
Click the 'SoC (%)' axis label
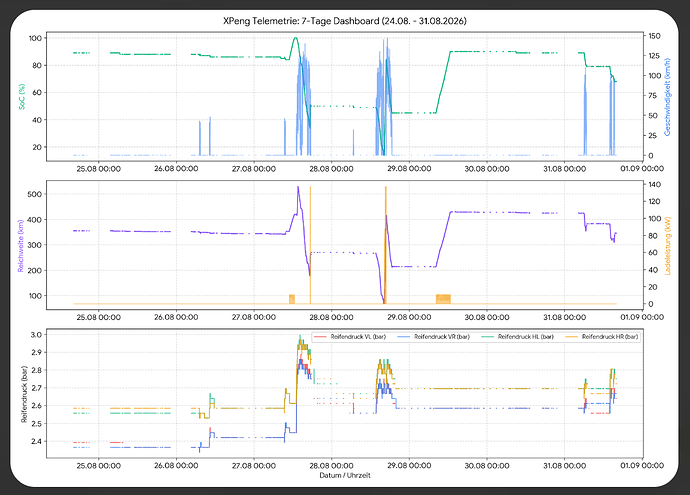point(22,96)
